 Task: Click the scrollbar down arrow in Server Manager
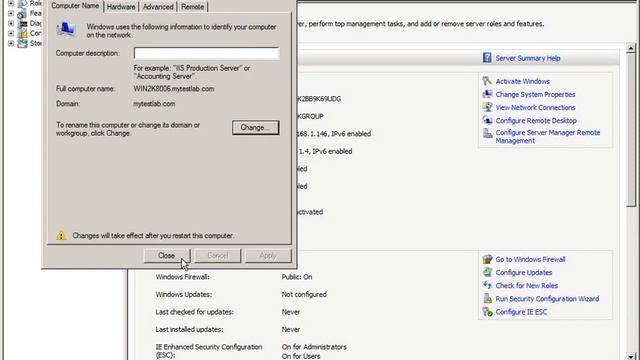click(x=631, y=356)
